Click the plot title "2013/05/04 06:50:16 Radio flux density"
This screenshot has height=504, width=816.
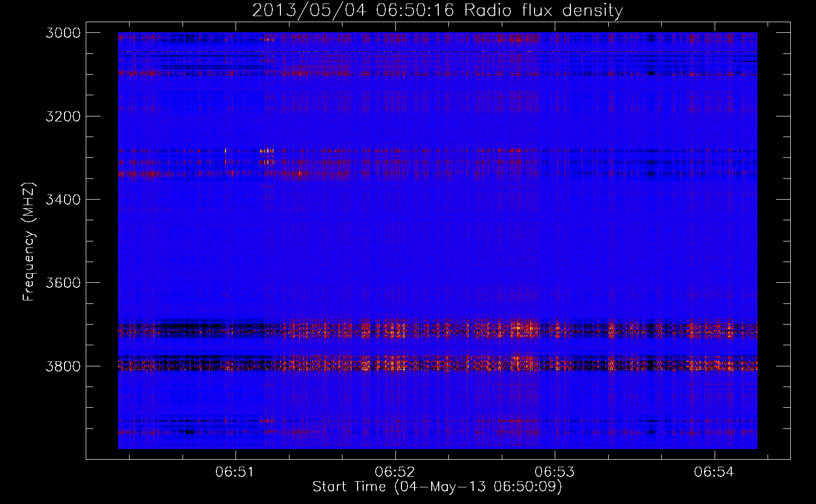click(437, 11)
